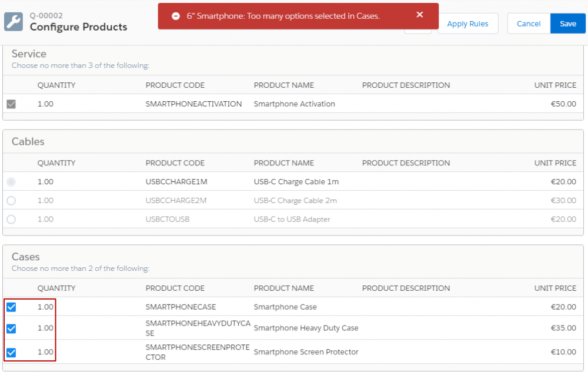
Task: Click the SMARTPHONEACTIVATION product code
Action: tap(193, 104)
